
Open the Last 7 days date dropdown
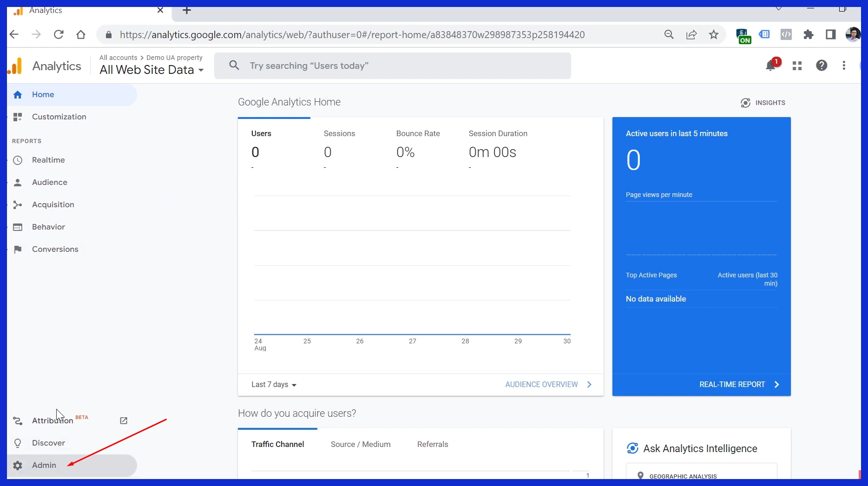(274, 385)
